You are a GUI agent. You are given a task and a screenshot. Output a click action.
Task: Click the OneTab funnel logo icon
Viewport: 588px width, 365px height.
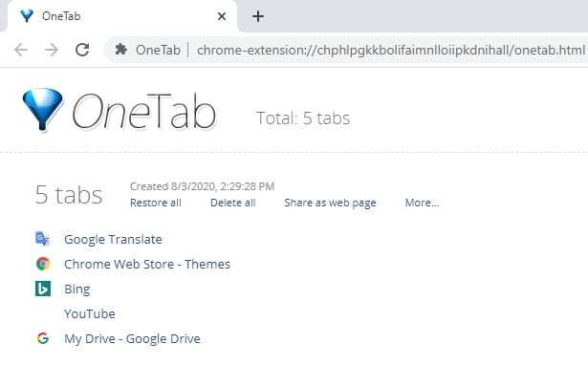click(x=42, y=109)
